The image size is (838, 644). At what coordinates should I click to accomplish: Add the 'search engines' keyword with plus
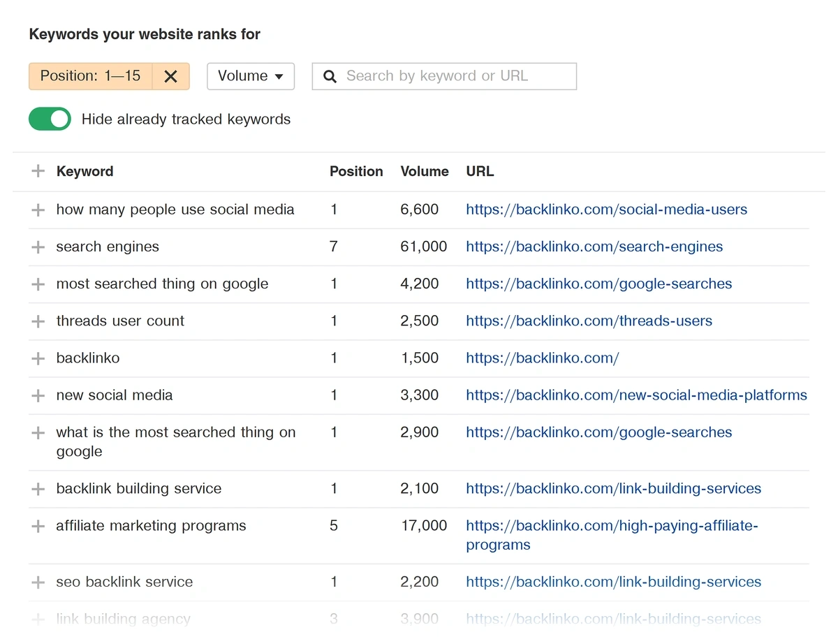point(38,247)
